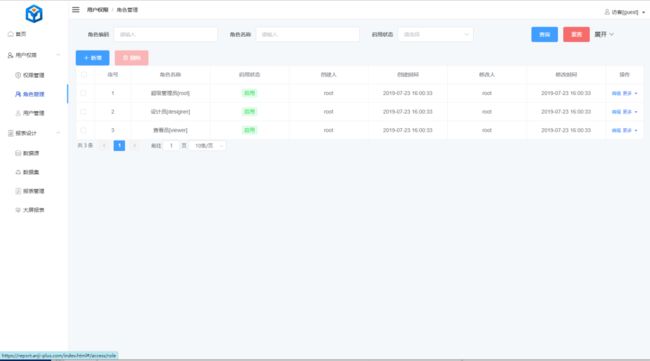This screenshot has width=650, height=361.
Task: Click the blue add new role button
Action: (x=92, y=58)
